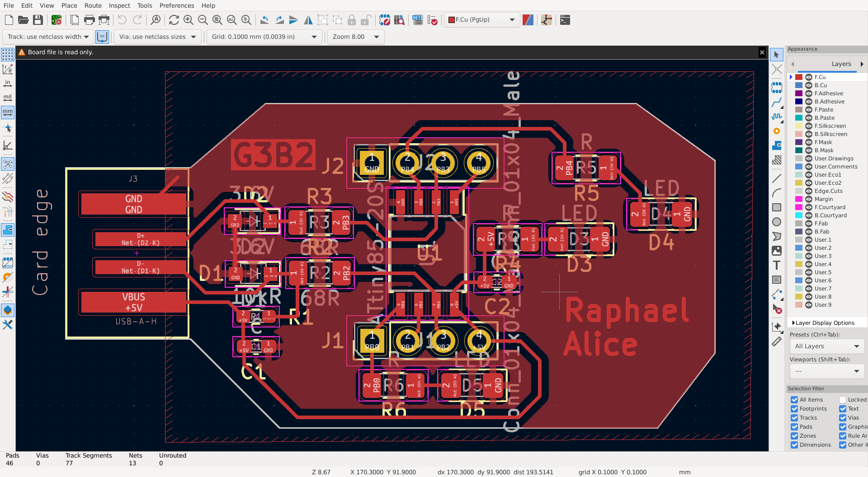Select the Route Tracks tool
This screenshot has height=477, width=868.
pyautogui.click(x=777, y=102)
